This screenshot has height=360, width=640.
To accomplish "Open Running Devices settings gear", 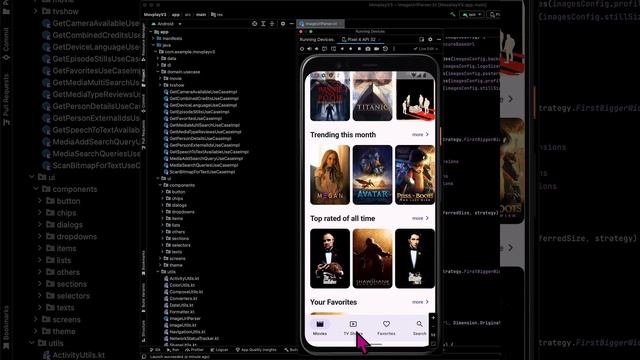I will pyautogui.click(x=430, y=40).
